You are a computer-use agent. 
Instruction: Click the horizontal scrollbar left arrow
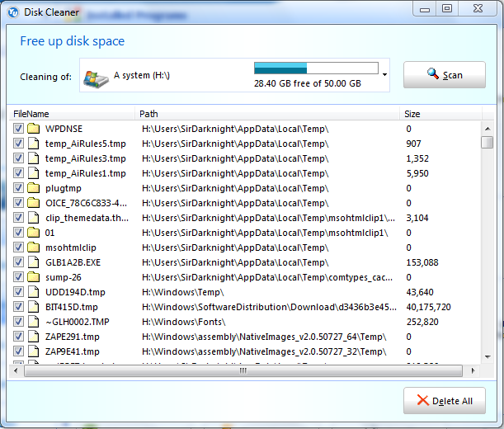coord(16,370)
